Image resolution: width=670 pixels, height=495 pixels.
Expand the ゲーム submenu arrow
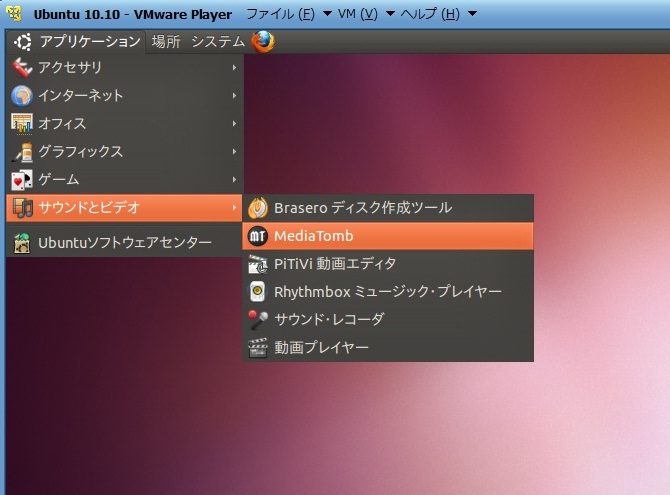click(x=234, y=180)
